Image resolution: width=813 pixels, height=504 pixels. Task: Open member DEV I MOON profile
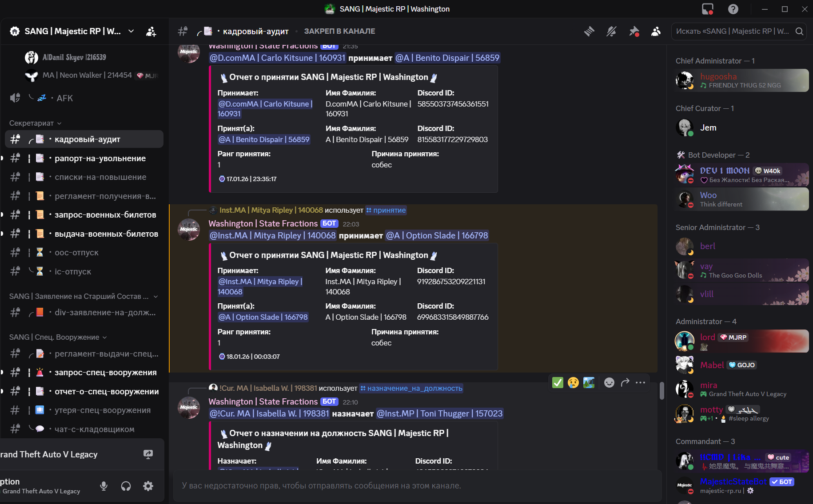pyautogui.click(x=741, y=175)
